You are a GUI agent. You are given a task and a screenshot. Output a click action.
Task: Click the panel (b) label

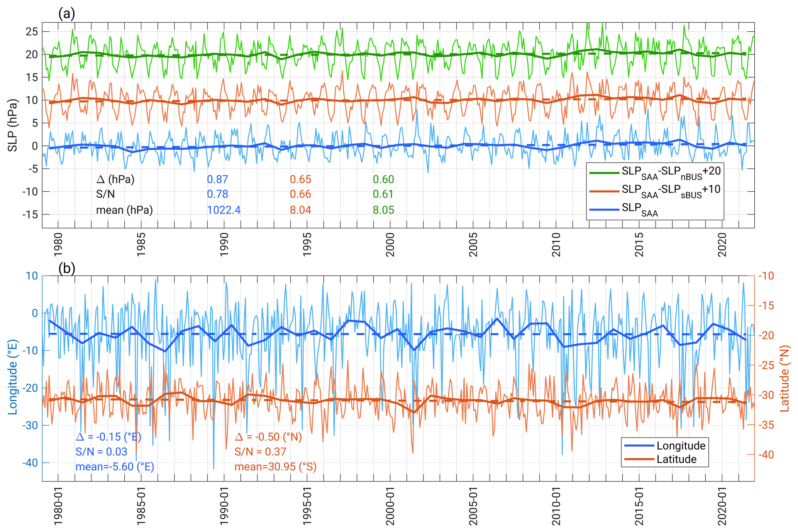(66, 268)
